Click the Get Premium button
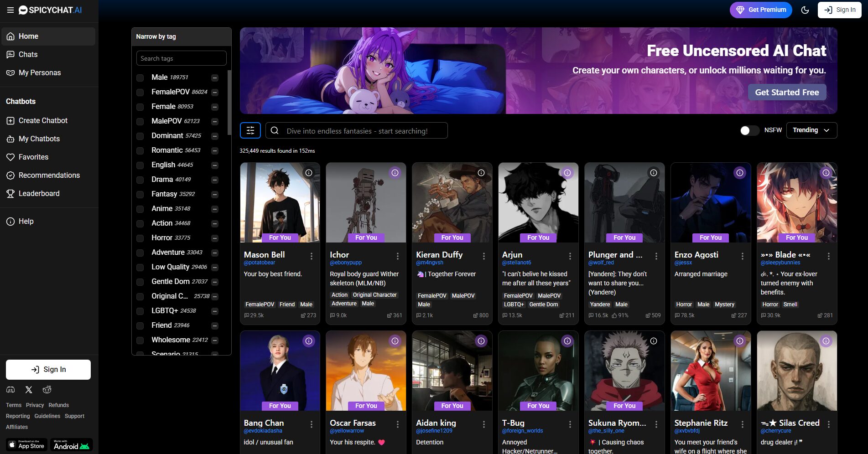The width and height of the screenshot is (868, 454). tap(760, 10)
